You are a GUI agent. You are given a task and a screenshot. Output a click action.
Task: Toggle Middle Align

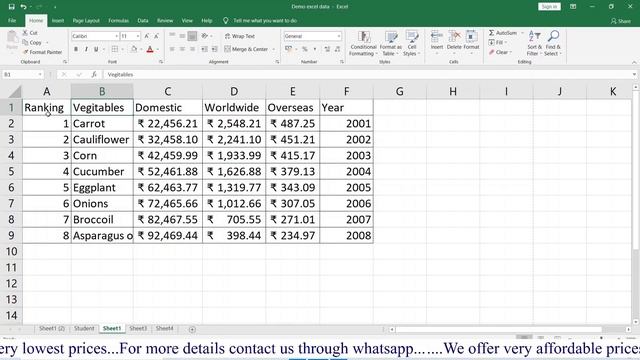pos(182,36)
